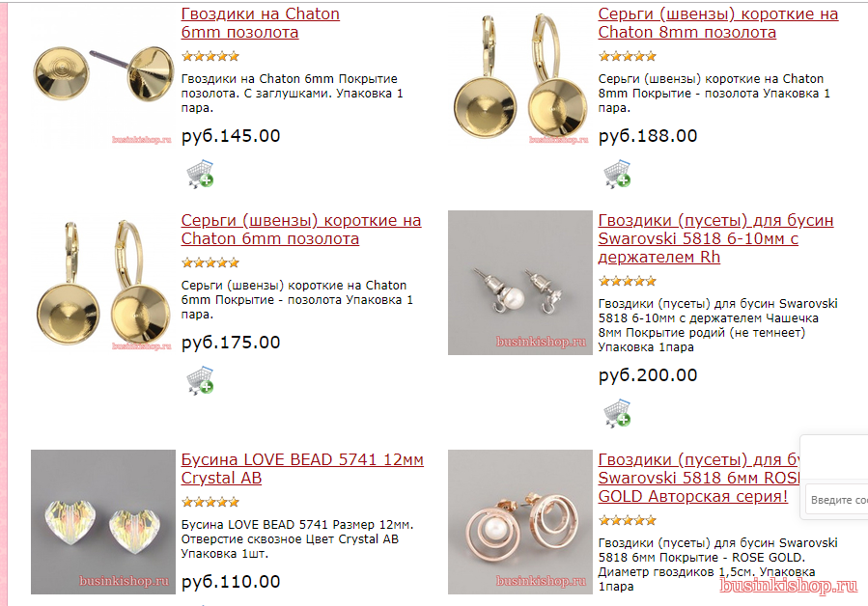Click rose gold circle studs image
Screen dimensions: 868x606
coord(519,522)
